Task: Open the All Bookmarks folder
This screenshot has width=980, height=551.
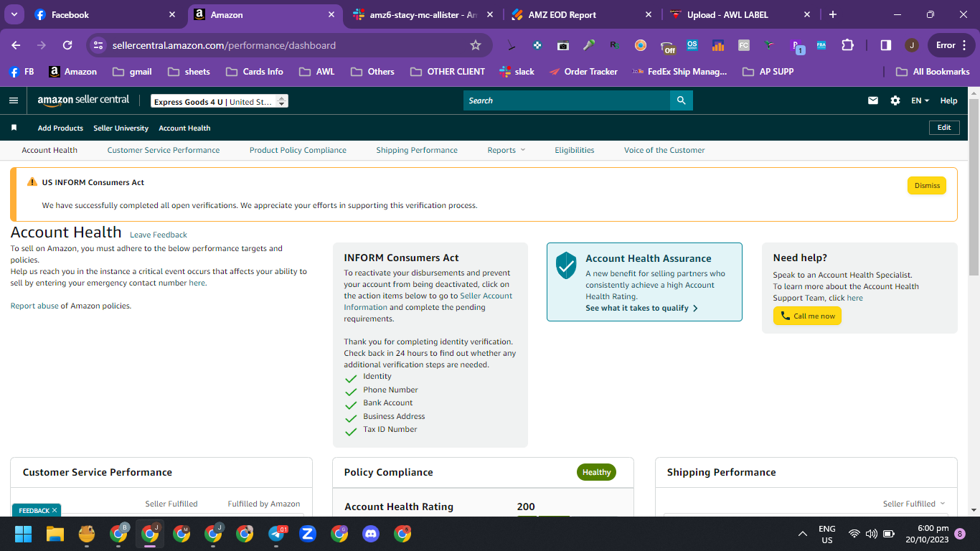Action: (x=933, y=72)
